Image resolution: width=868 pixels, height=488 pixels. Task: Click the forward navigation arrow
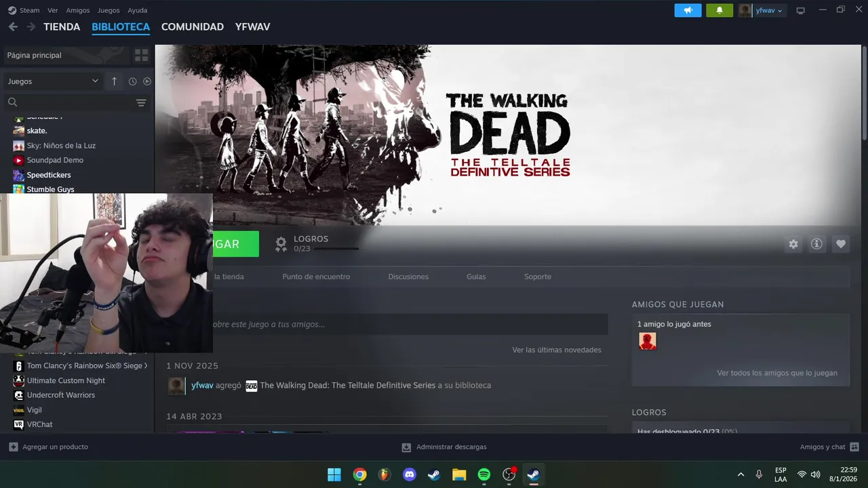31,26
